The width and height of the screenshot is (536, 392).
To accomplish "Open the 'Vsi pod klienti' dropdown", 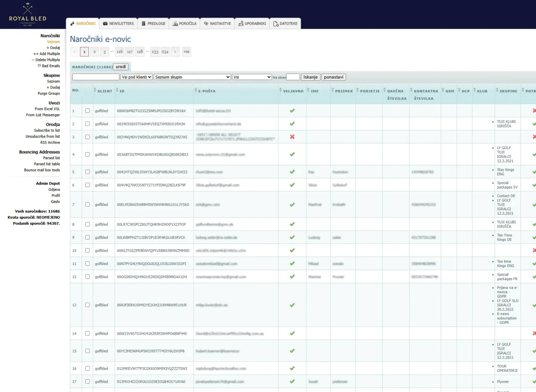I will [136, 77].
